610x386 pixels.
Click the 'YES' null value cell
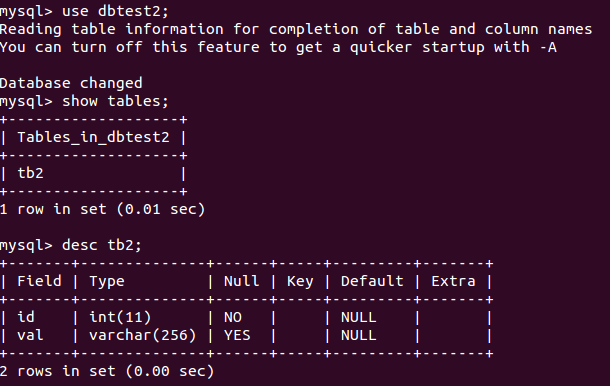pyautogui.click(x=237, y=335)
